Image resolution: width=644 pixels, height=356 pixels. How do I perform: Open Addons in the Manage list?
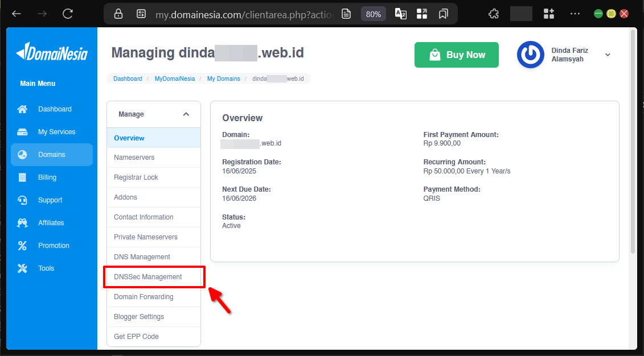[154, 197]
